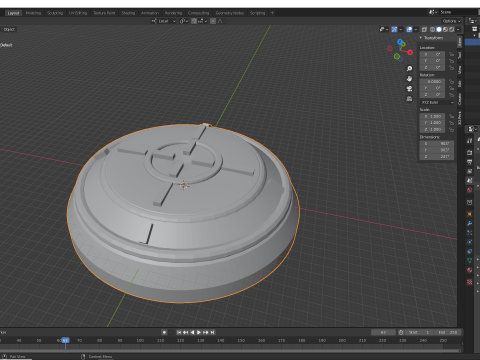Switch to the UV Editing workspace
The height and width of the screenshot is (360, 480).
[78, 13]
